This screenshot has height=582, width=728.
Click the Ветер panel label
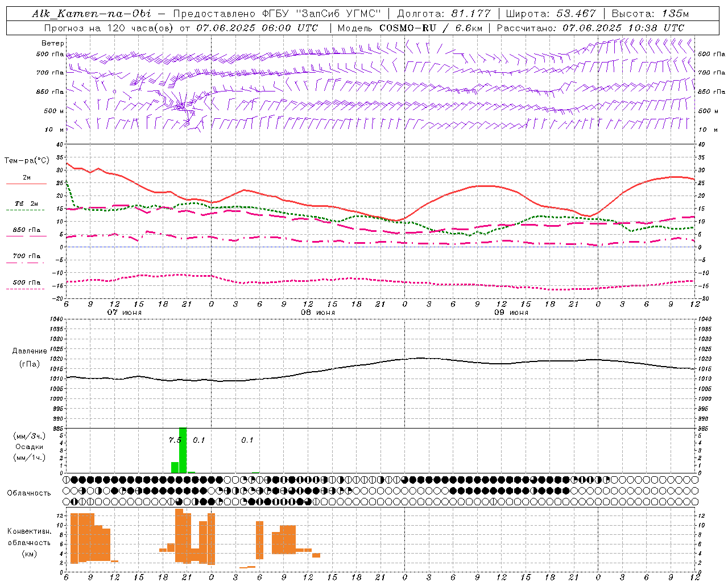[53, 43]
